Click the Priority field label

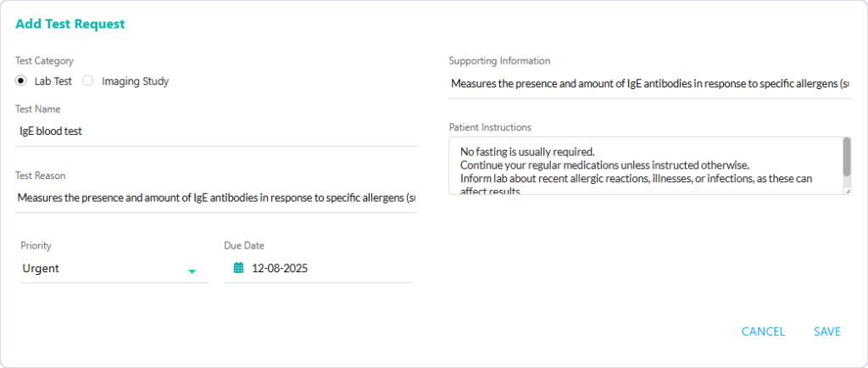coord(36,245)
